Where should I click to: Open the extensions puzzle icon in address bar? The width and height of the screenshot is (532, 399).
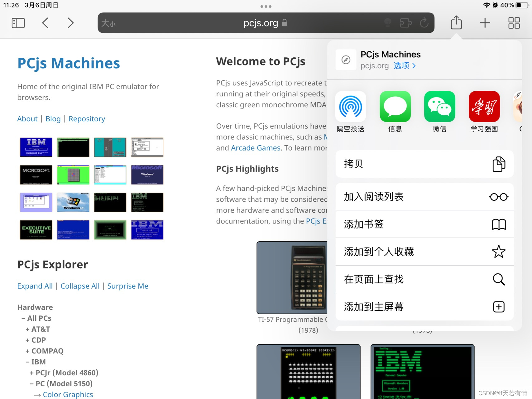pos(406,23)
